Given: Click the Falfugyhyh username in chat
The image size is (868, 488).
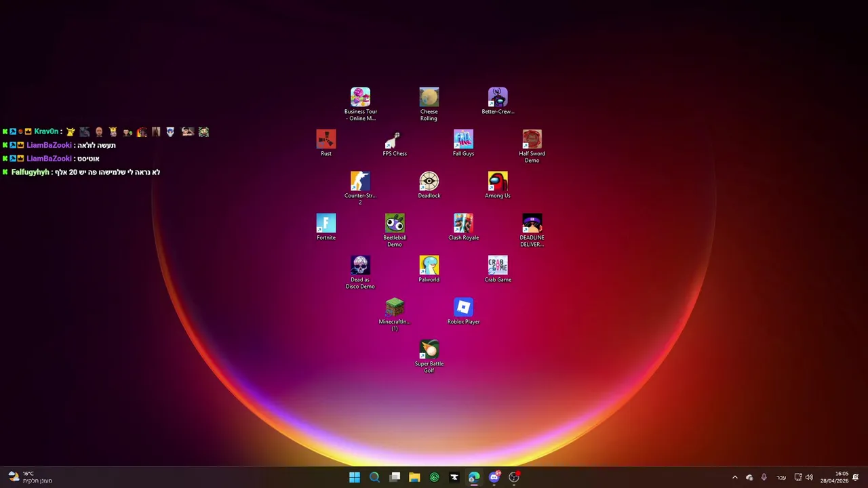Looking at the screenshot, I should coord(31,172).
